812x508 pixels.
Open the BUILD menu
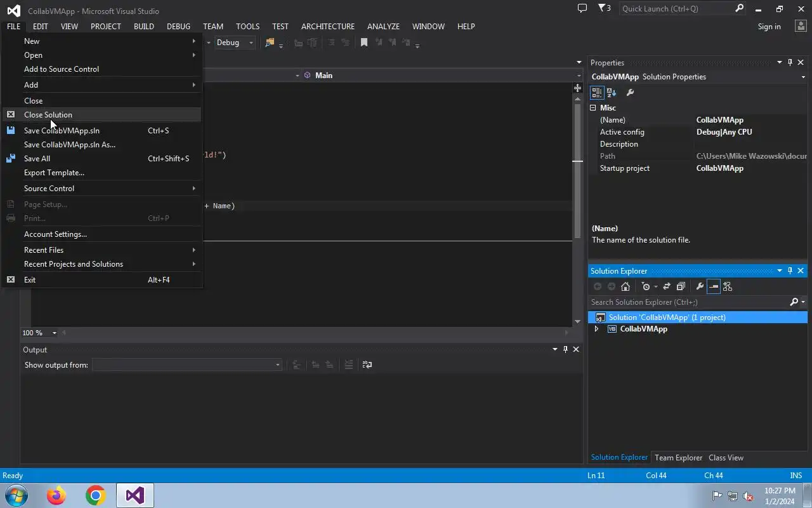click(x=143, y=26)
